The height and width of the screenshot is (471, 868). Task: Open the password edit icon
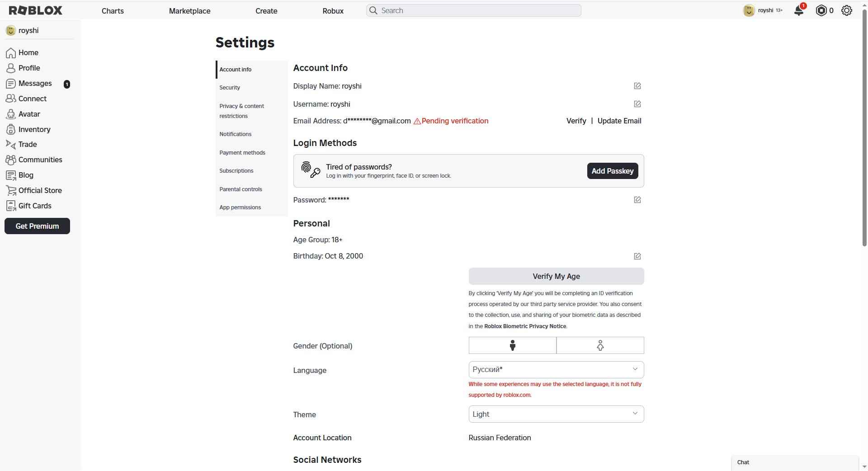637,199
